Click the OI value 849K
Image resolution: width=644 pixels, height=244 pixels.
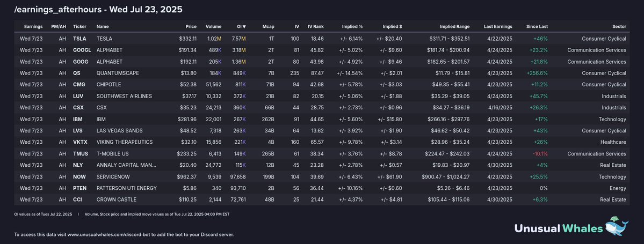(240, 73)
